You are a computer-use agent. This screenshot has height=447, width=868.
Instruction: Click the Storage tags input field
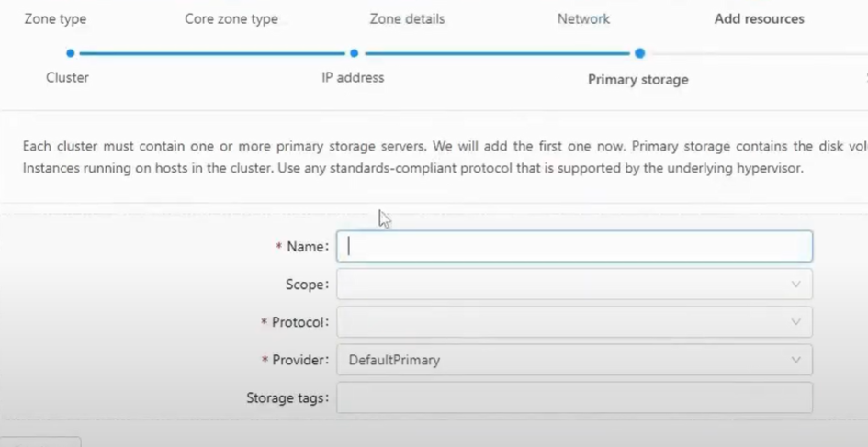pos(574,397)
